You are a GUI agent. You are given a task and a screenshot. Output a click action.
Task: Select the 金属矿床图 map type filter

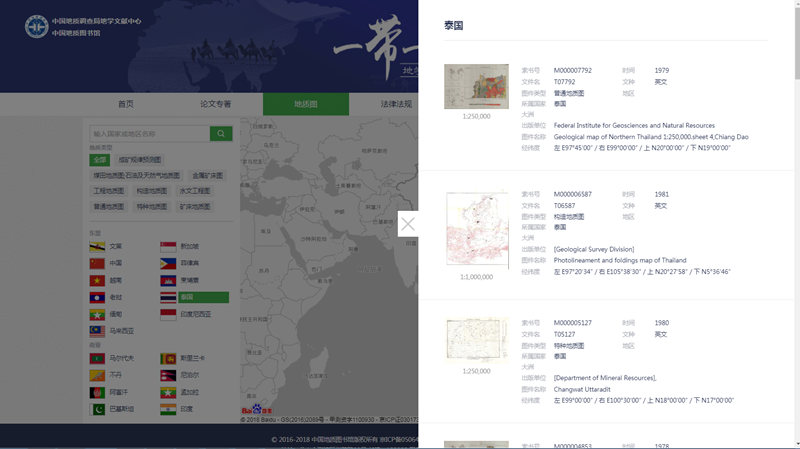click(208, 175)
